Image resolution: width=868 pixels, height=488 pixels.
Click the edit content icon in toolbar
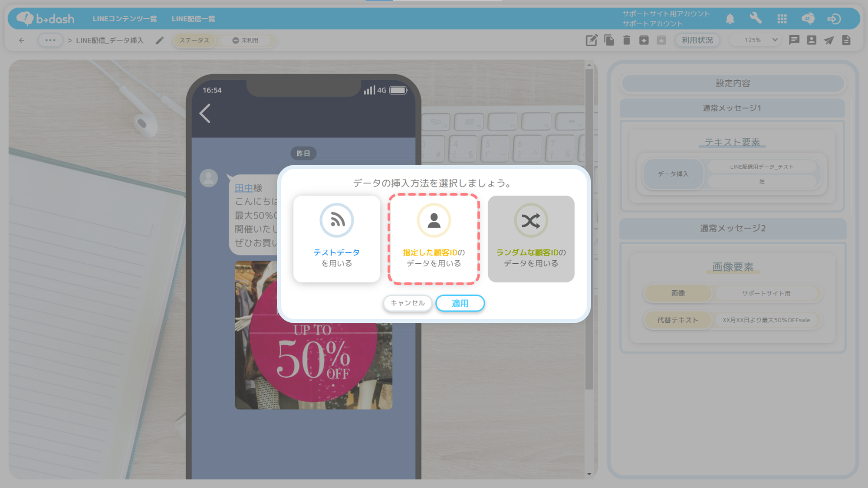click(x=591, y=40)
